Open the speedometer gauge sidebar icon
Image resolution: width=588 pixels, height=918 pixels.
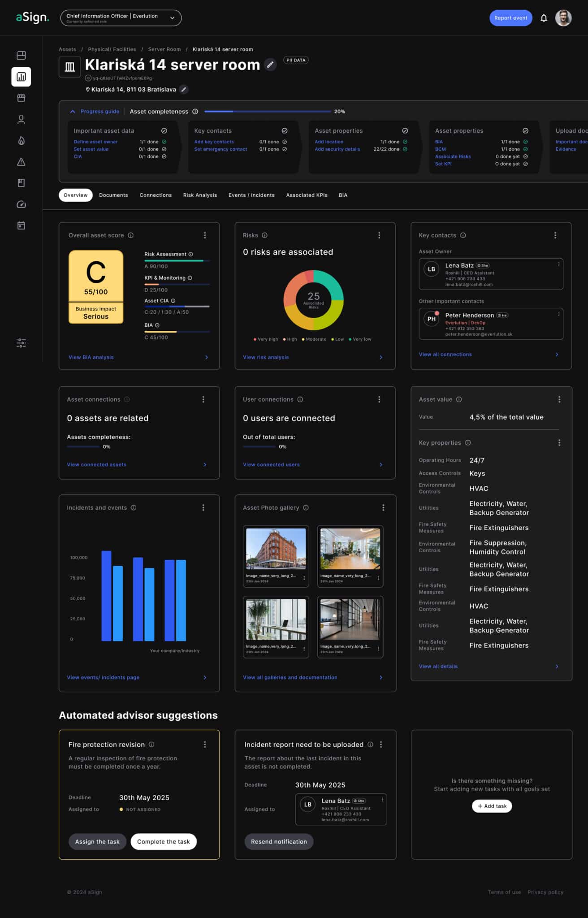(x=21, y=204)
